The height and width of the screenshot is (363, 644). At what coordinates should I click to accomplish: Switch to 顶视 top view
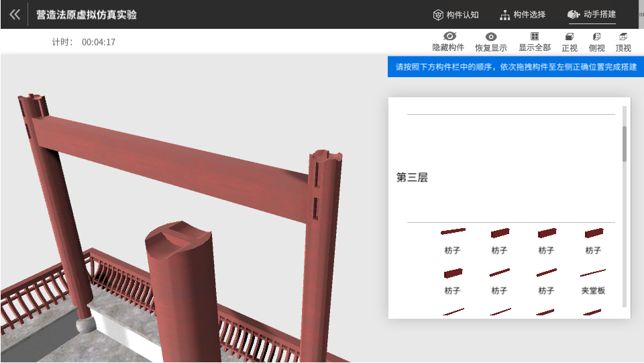623,42
